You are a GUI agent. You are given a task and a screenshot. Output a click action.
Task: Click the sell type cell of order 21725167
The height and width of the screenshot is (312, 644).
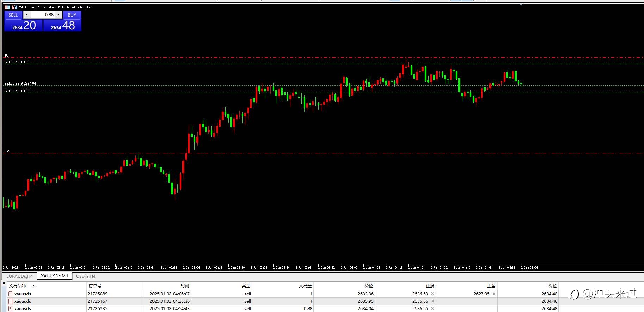point(248,301)
